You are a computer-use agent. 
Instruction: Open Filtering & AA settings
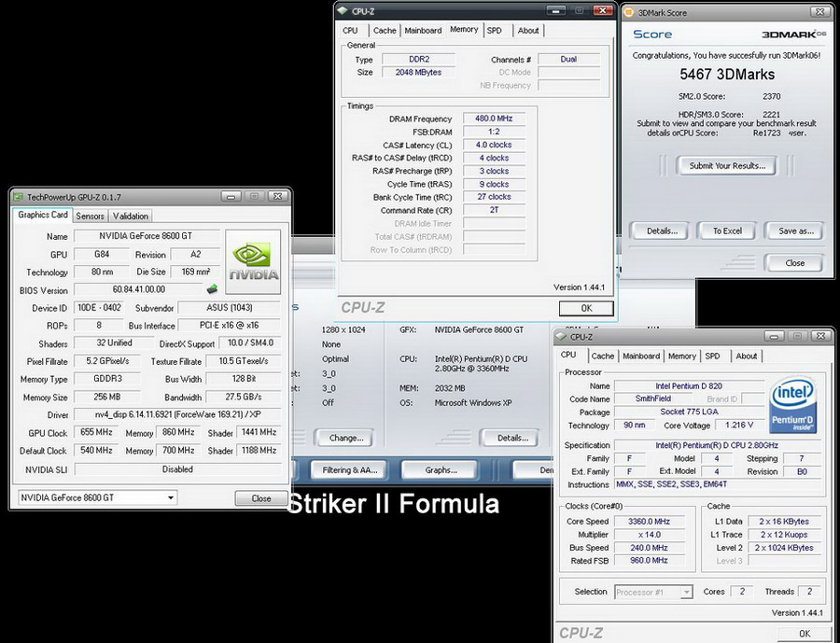pos(349,470)
